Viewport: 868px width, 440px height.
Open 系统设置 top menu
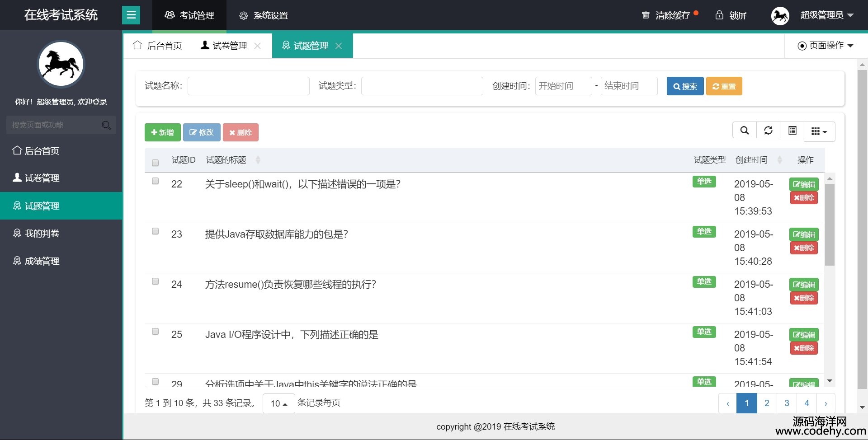click(x=264, y=15)
